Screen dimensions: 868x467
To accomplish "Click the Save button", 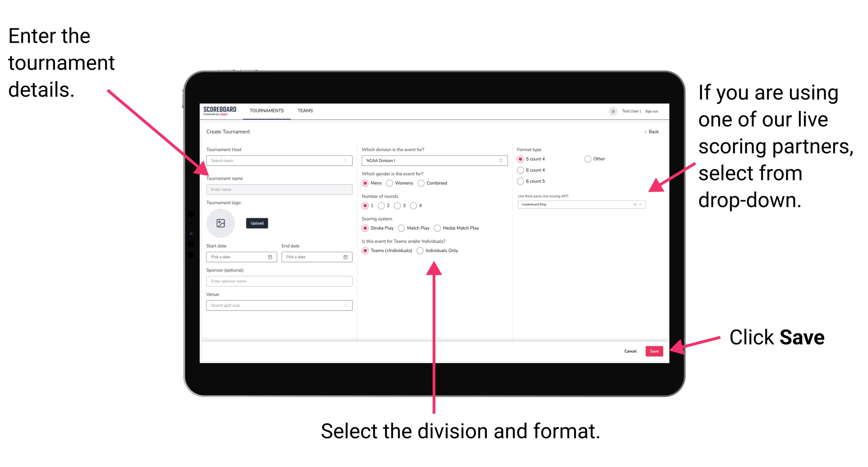I will pos(655,351).
